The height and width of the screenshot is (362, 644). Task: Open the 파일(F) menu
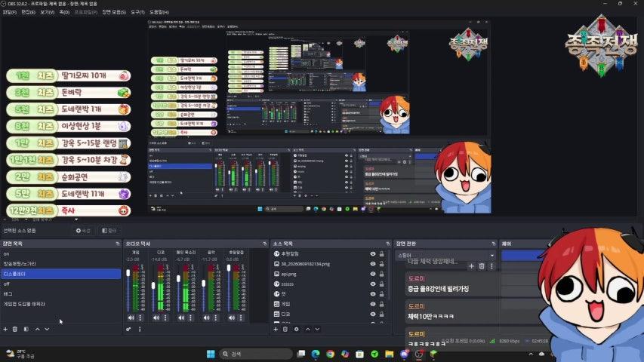point(10,12)
